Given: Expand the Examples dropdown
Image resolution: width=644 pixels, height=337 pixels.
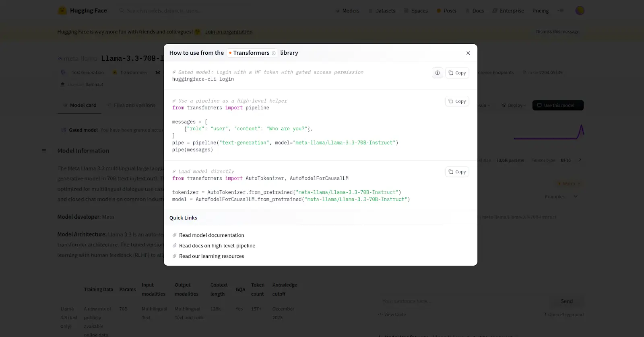Looking at the screenshot, I should coord(561,197).
